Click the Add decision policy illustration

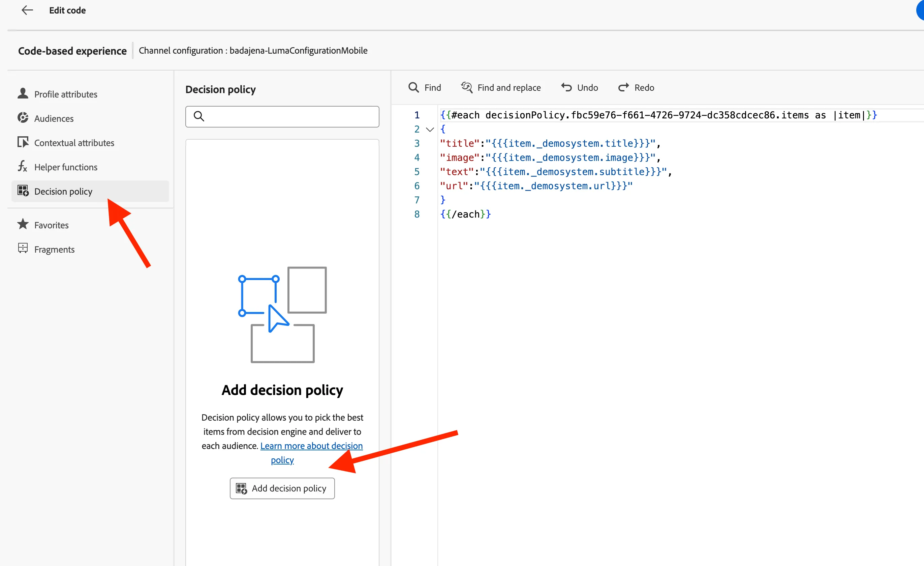[282, 314]
